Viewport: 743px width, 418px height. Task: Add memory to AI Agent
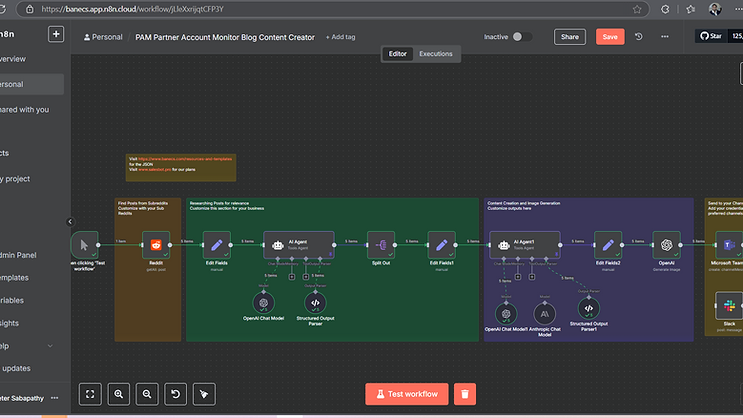(292, 277)
